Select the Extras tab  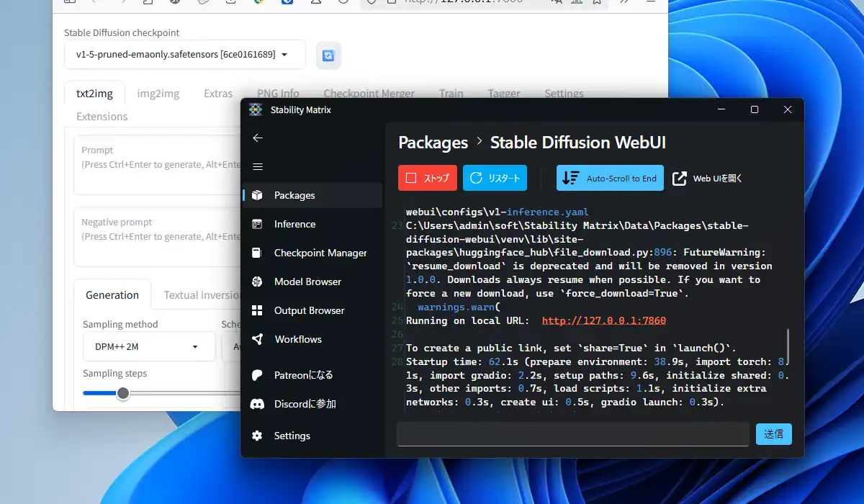point(218,94)
